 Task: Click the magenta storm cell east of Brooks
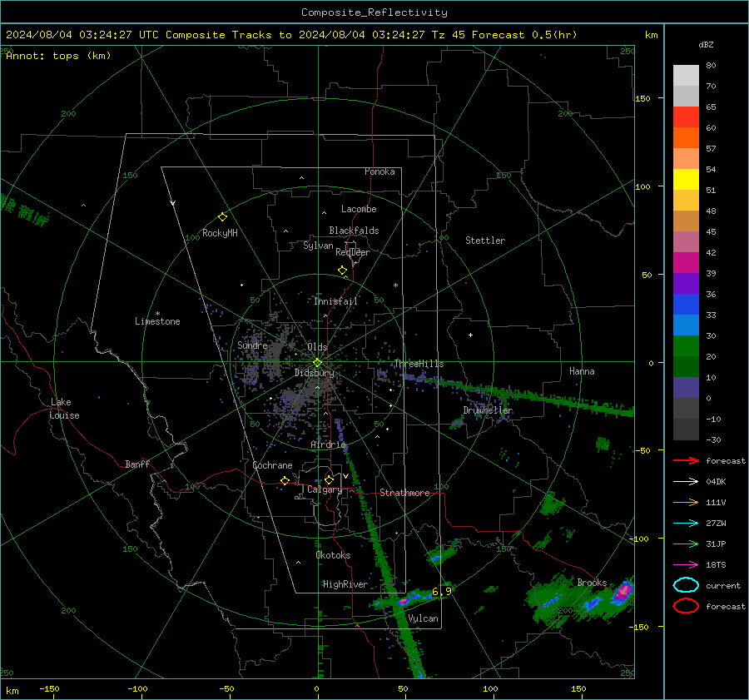click(x=623, y=591)
